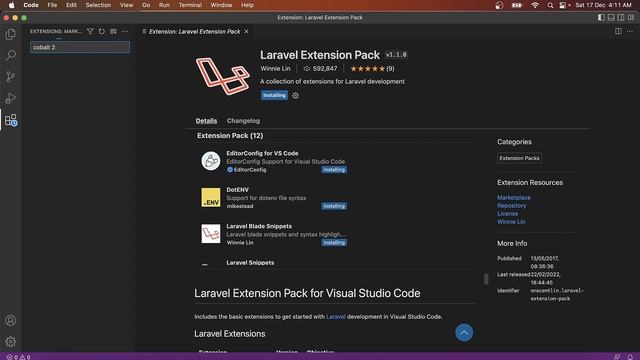Customize layout icon in title bar
Screen dimensions: 640x360
click(631, 18)
